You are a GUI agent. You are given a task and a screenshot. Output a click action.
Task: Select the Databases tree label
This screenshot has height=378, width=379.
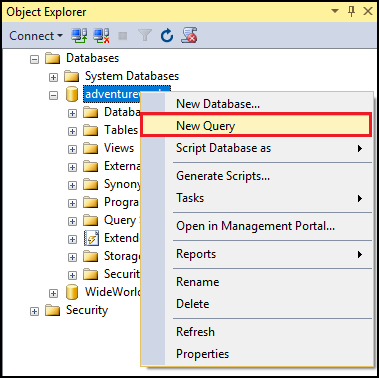tap(92, 58)
